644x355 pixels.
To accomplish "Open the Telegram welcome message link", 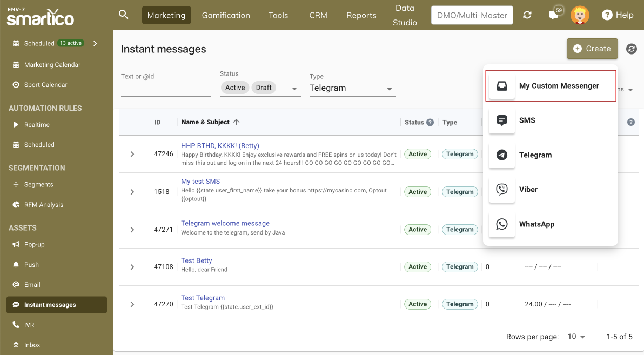I will [225, 223].
